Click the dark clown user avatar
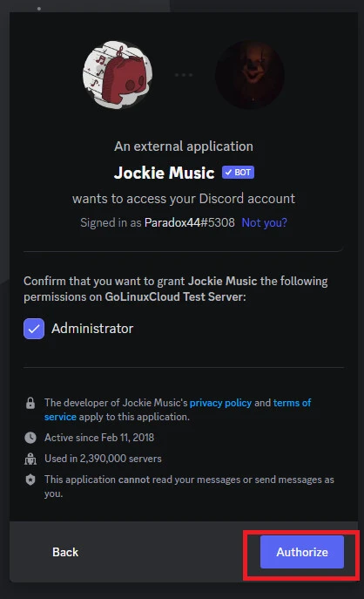 point(250,75)
